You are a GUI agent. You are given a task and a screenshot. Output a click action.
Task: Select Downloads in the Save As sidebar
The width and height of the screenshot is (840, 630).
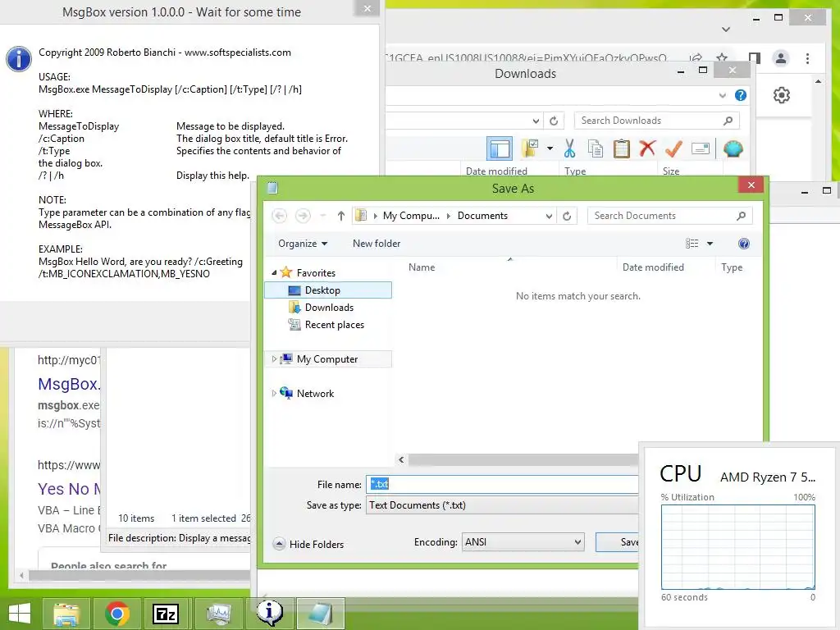[328, 308]
